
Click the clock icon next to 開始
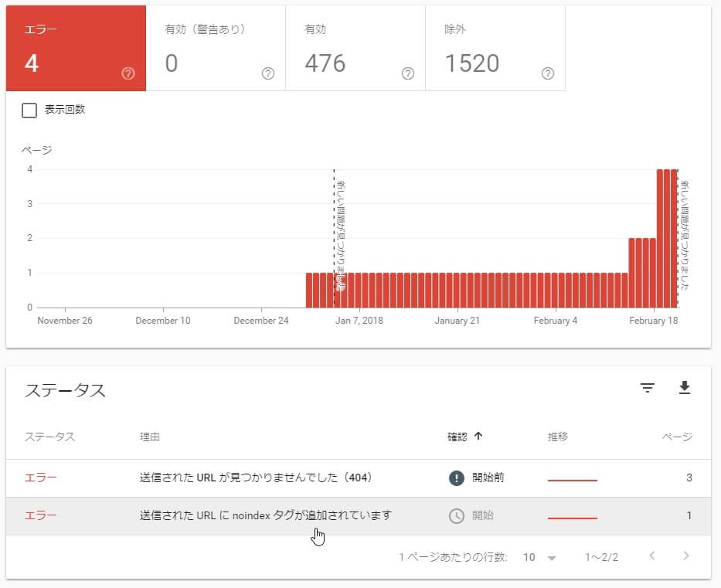pyautogui.click(x=457, y=515)
